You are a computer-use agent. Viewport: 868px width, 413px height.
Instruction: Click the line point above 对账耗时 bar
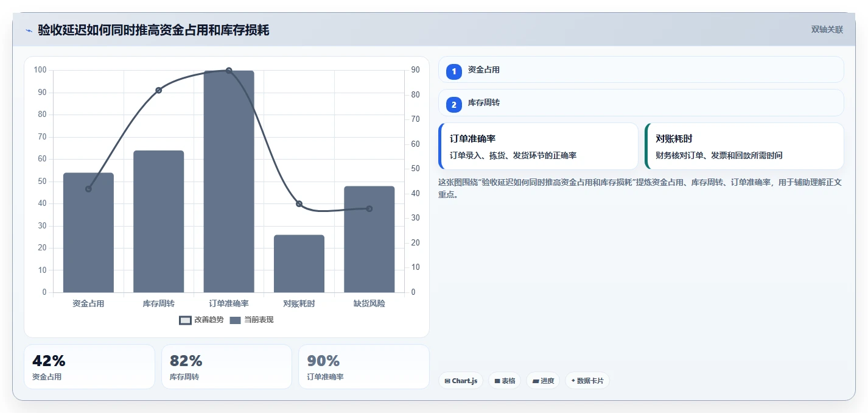[299, 203]
